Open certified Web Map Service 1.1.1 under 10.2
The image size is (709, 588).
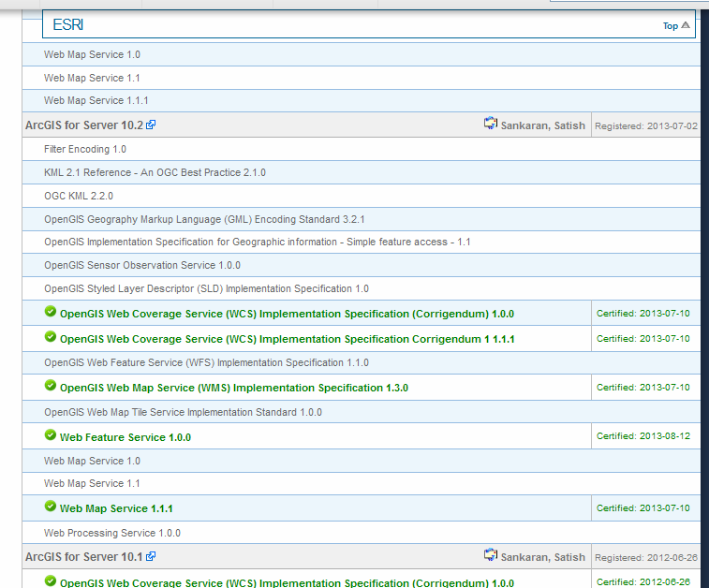[x=116, y=509]
